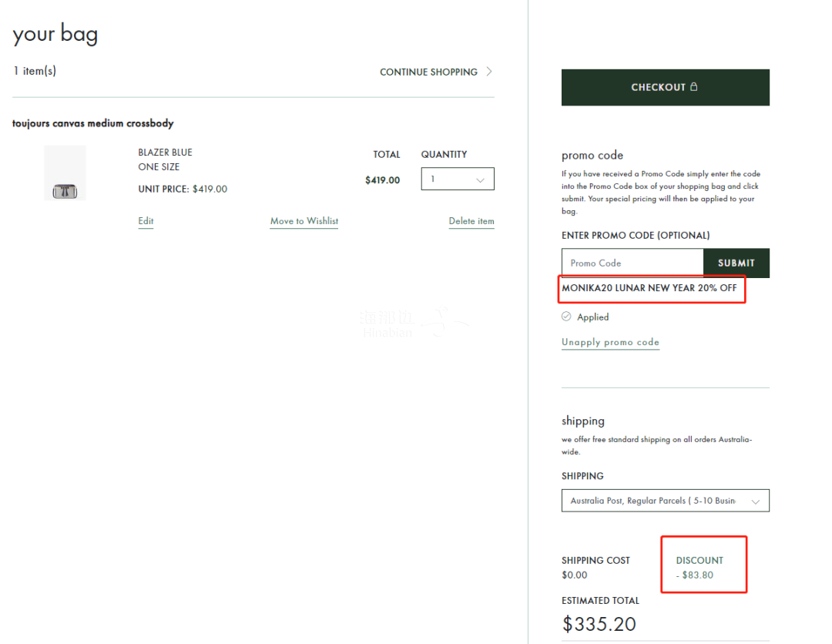Click the arrow beside Continue Shopping

click(x=489, y=72)
